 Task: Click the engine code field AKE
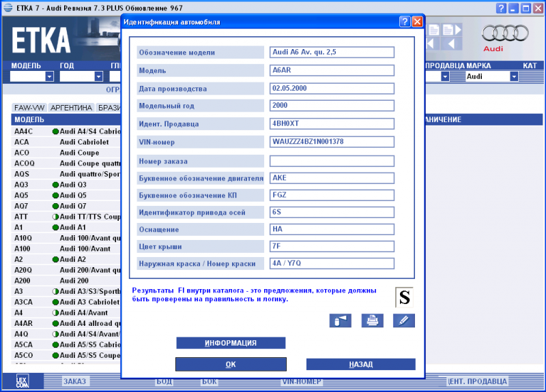332,178
